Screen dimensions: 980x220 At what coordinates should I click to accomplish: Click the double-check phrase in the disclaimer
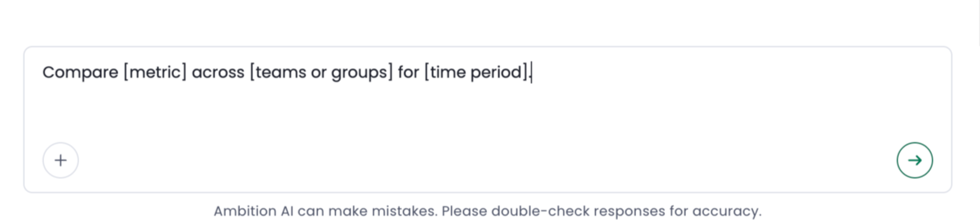click(x=540, y=211)
